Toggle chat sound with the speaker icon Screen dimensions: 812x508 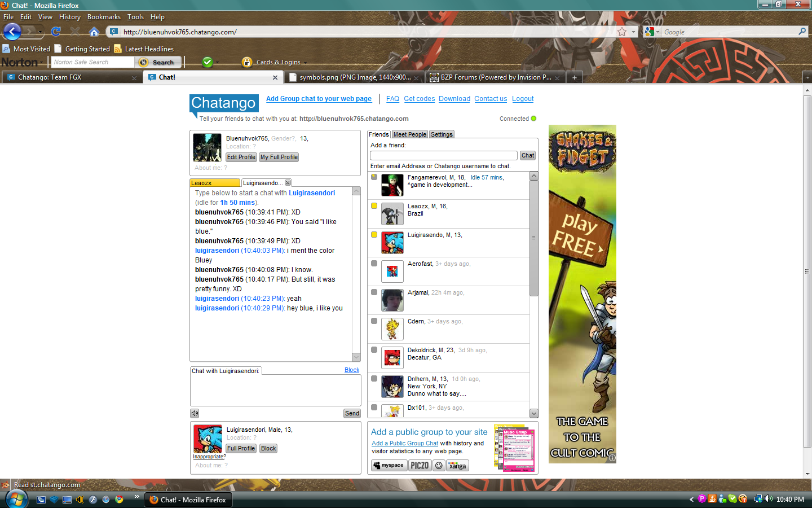pos(195,413)
